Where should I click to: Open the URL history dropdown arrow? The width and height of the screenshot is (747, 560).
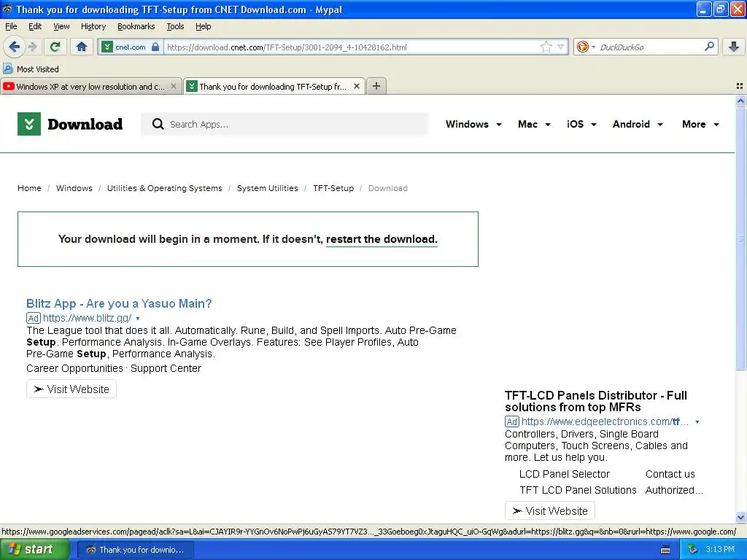561,47
